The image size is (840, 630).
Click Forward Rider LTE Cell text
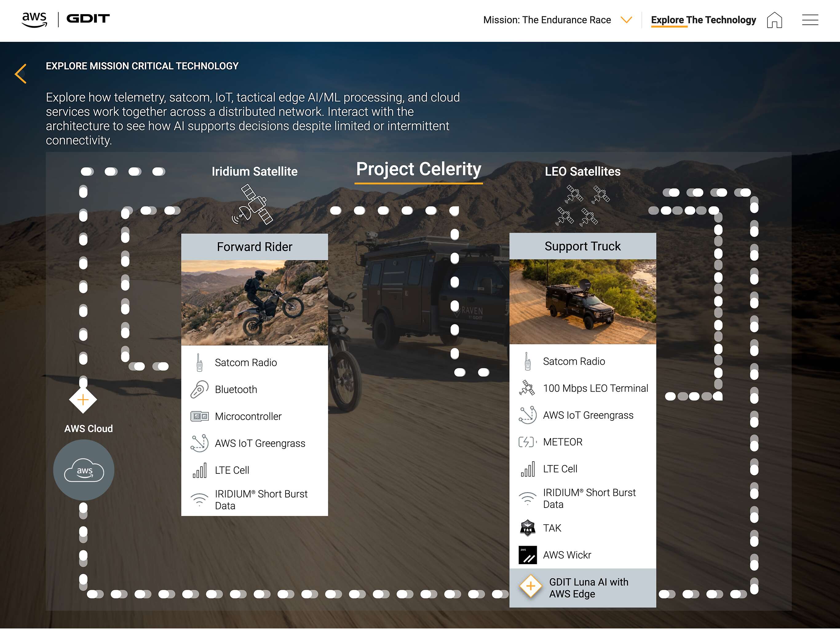pyautogui.click(x=232, y=470)
